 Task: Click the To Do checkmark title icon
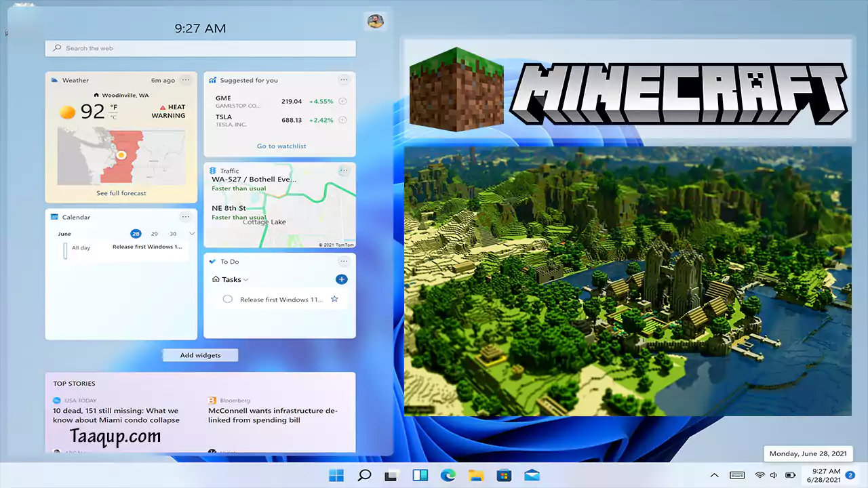[x=213, y=262]
